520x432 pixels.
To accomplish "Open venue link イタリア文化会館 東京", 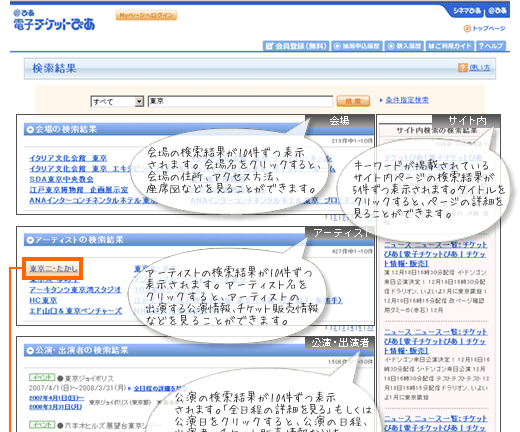I will [68, 158].
